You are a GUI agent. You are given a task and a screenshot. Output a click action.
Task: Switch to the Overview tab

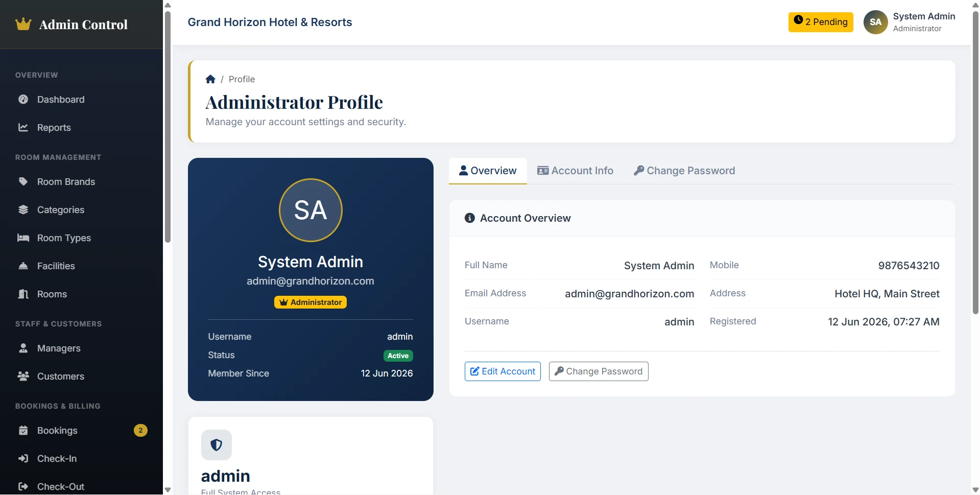(x=488, y=171)
